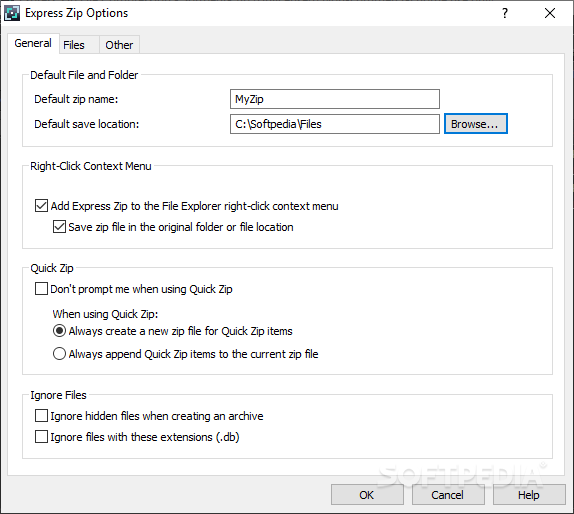
Task: Close the Express Zip Options dialog
Action: tap(550, 13)
